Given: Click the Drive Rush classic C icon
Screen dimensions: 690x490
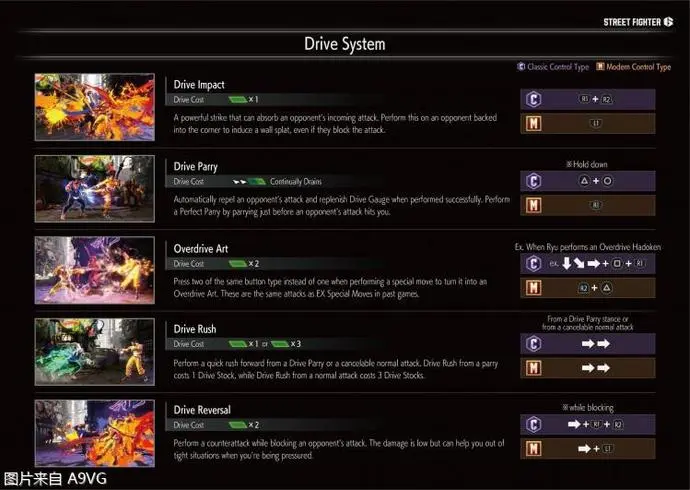Looking at the screenshot, I should (x=533, y=344).
